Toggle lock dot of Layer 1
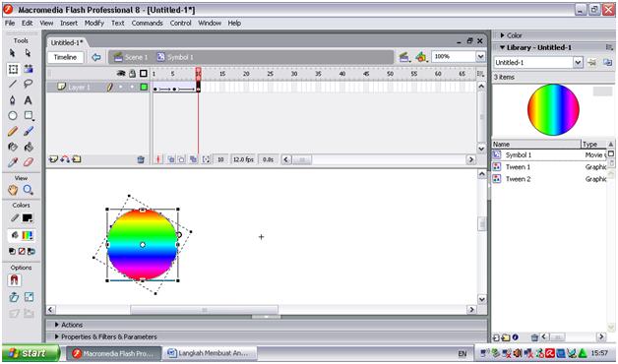The image size is (618, 364). (132, 87)
